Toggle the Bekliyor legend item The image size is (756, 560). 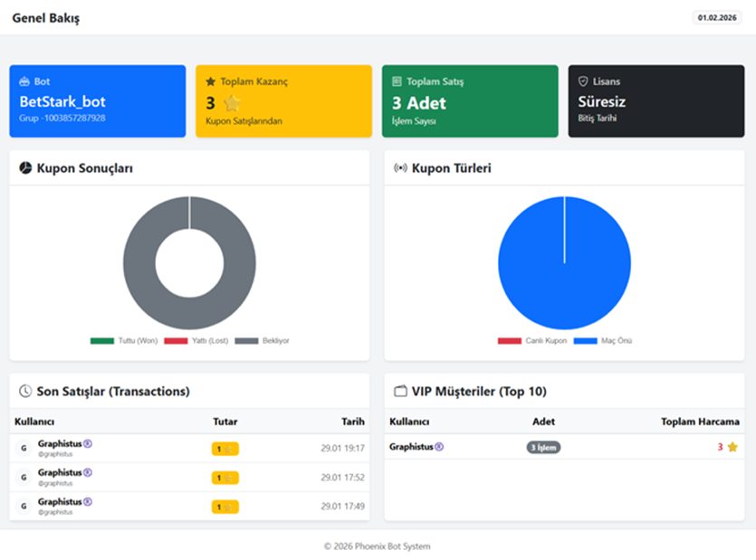point(264,341)
